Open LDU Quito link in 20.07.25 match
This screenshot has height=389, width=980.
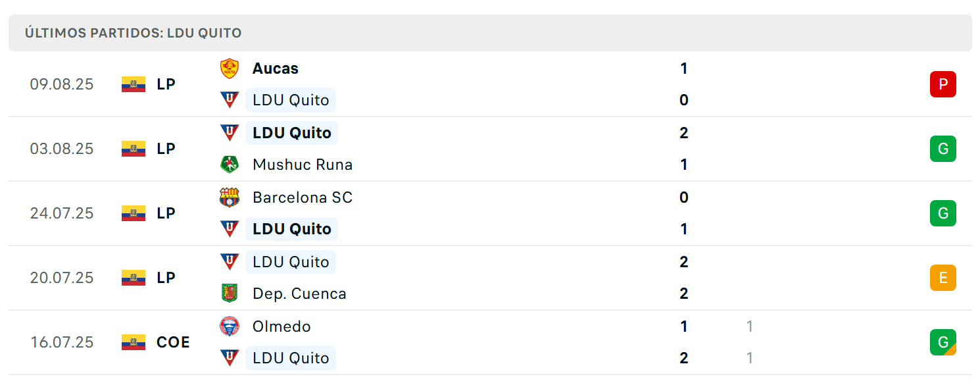click(291, 262)
